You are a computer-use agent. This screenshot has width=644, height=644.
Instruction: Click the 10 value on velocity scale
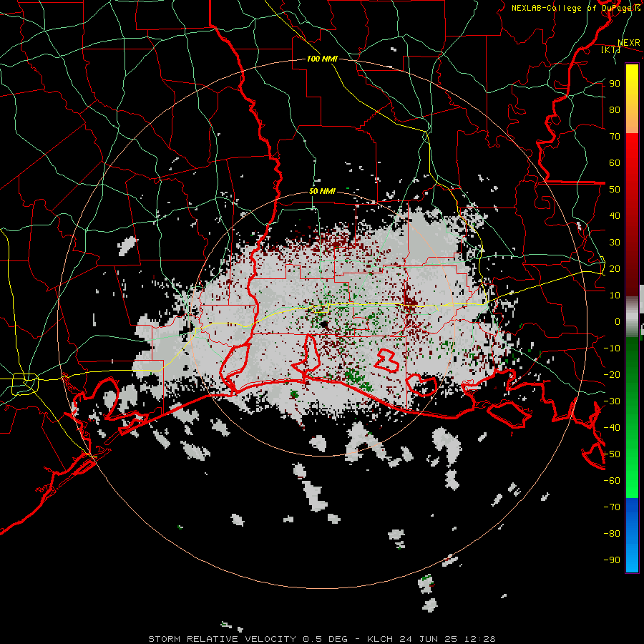[615, 296]
